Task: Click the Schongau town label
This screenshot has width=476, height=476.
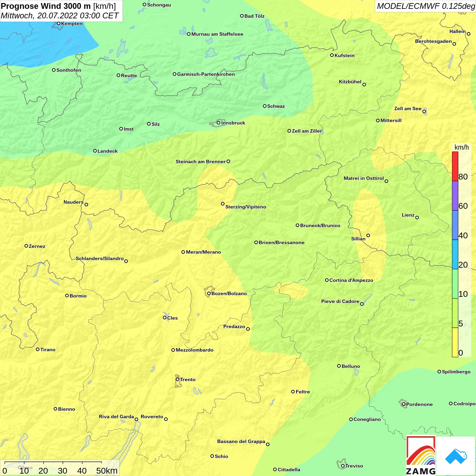Action: point(159,5)
